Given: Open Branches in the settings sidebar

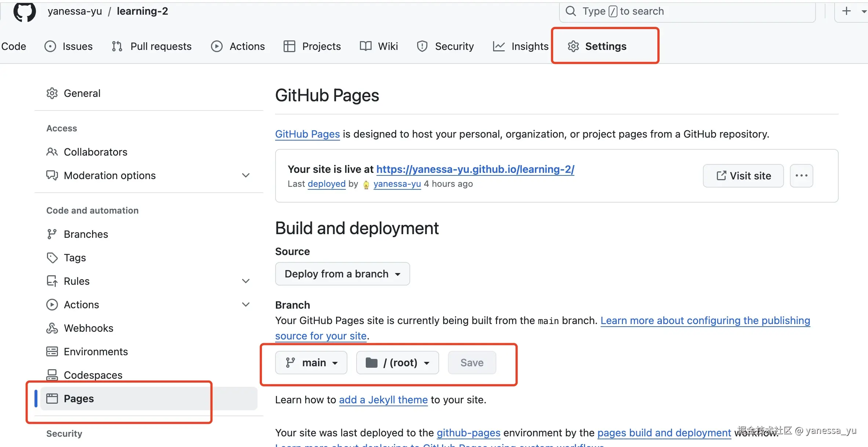Looking at the screenshot, I should pyautogui.click(x=86, y=234).
